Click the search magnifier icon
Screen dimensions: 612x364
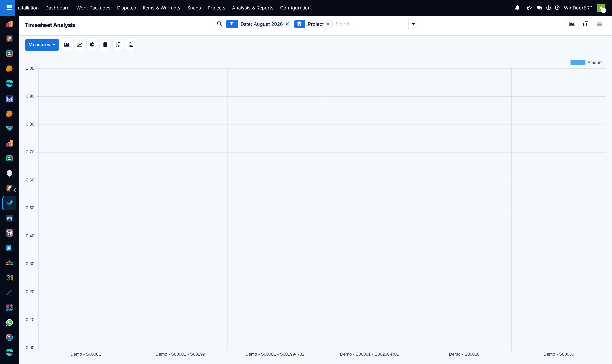tap(219, 24)
